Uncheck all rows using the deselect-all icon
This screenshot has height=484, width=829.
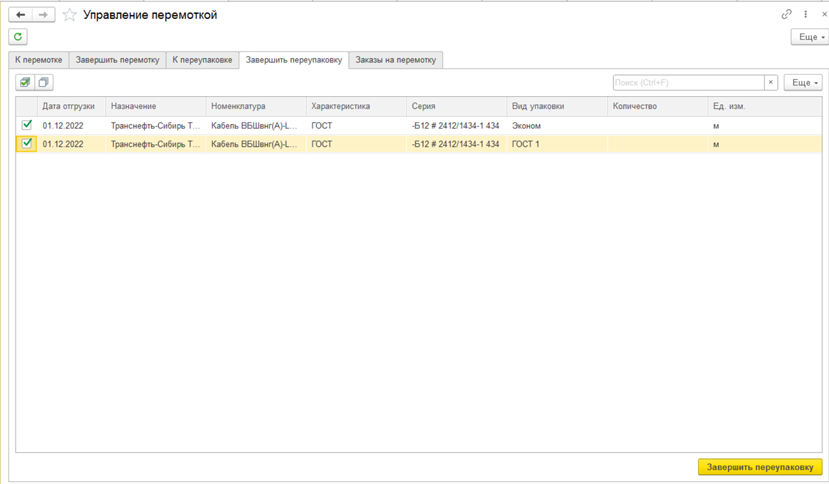point(44,83)
